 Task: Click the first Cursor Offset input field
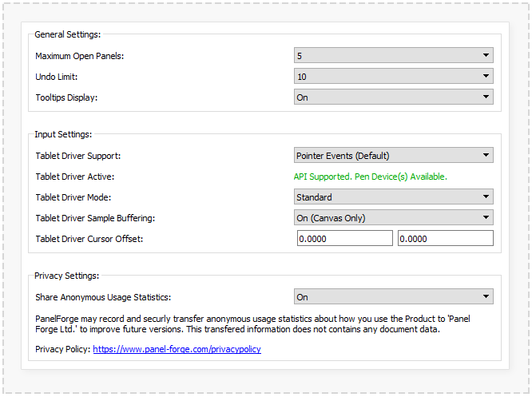(x=344, y=238)
